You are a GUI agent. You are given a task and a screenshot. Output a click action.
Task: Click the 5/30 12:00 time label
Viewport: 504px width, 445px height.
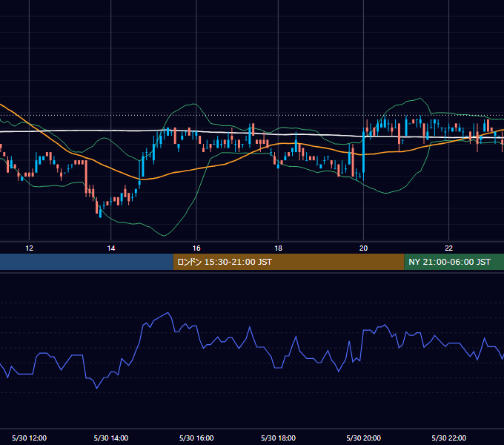pyautogui.click(x=29, y=438)
